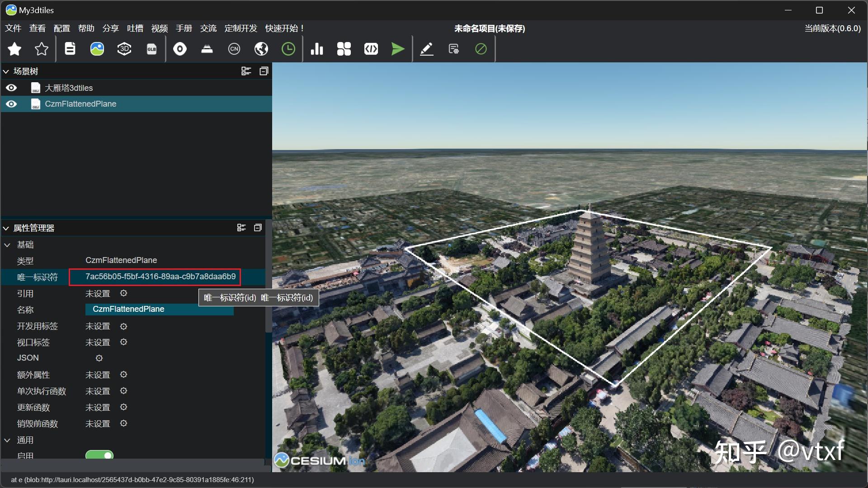Click the filled star favorites icon
Image resolution: width=868 pixels, height=488 pixels.
point(14,49)
